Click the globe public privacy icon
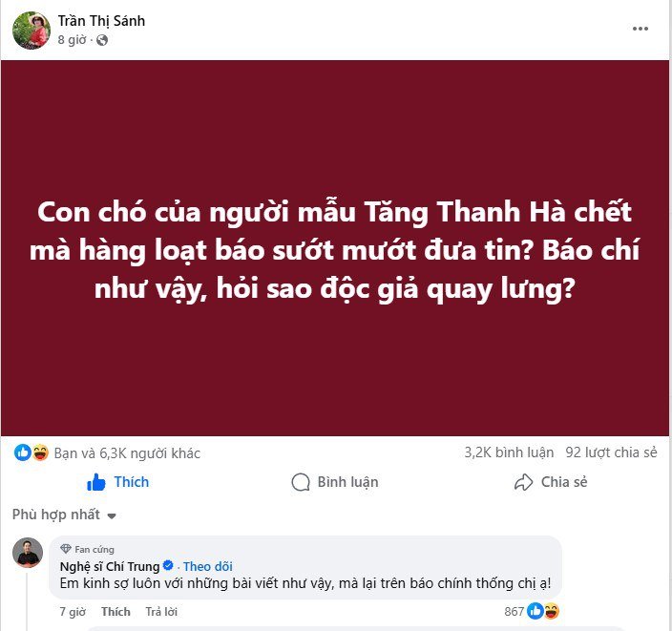This screenshot has height=631, width=672. [x=102, y=40]
